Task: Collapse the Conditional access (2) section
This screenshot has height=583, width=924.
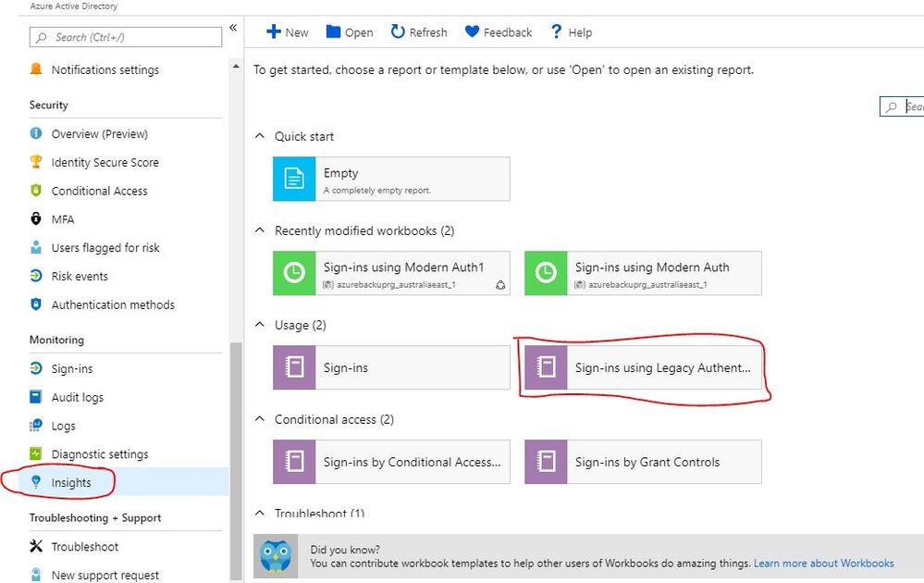Action: [x=259, y=419]
